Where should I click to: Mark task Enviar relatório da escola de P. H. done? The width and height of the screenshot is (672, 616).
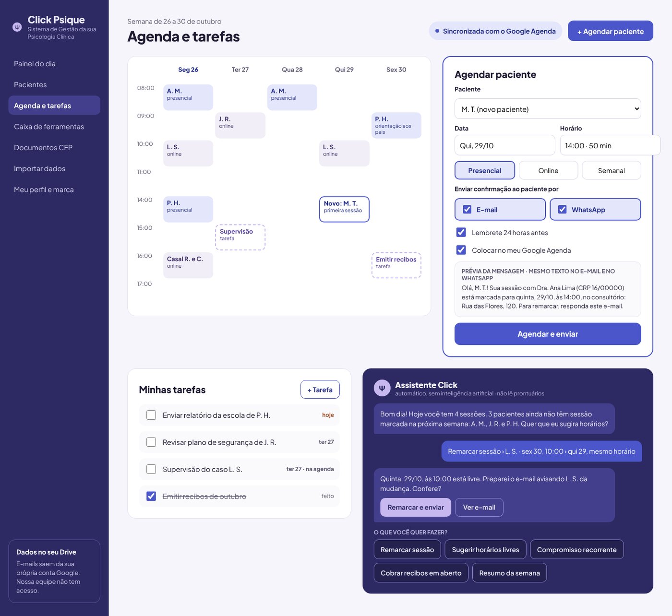click(x=151, y=415)
